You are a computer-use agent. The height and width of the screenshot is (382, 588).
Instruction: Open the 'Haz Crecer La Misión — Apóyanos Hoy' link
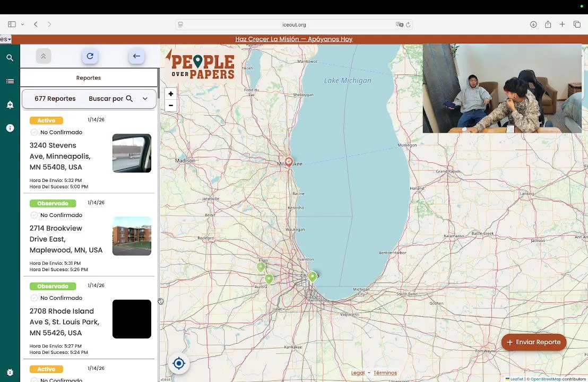tap(293, 39)
